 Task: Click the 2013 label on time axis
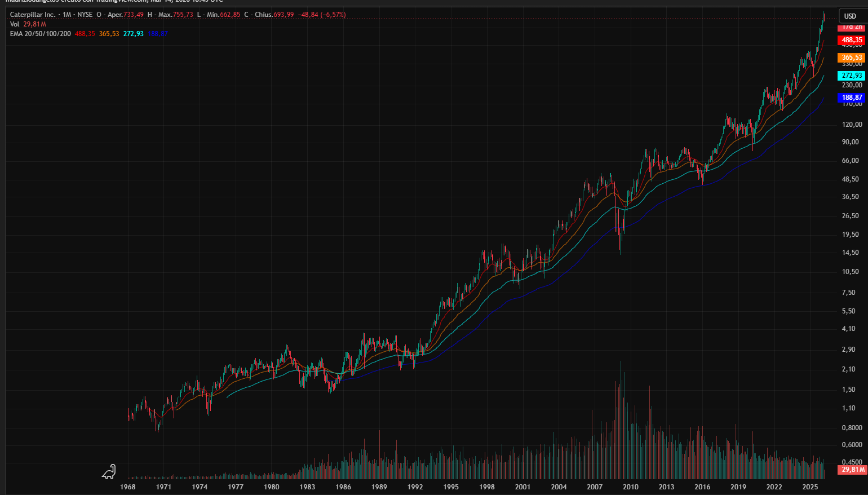666,487
